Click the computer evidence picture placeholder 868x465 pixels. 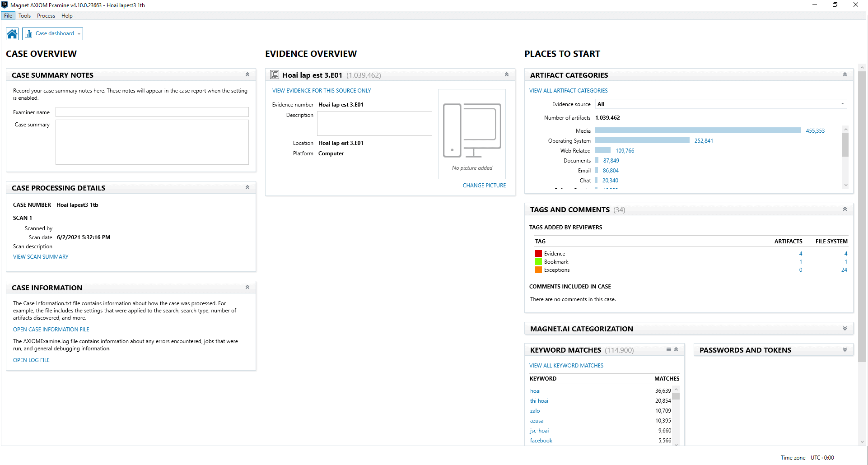click(472, 134)
